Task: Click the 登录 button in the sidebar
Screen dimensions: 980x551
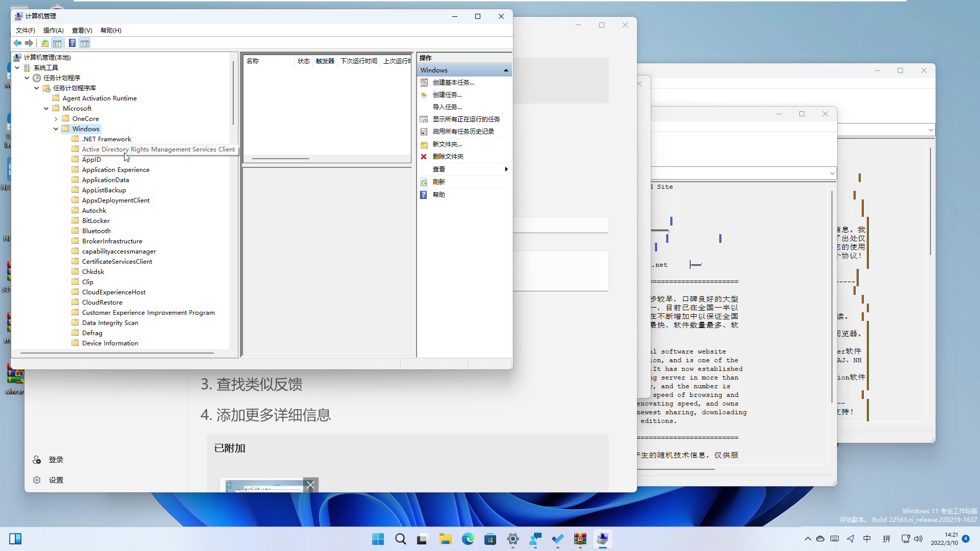Action: click(x=56, y=459)
